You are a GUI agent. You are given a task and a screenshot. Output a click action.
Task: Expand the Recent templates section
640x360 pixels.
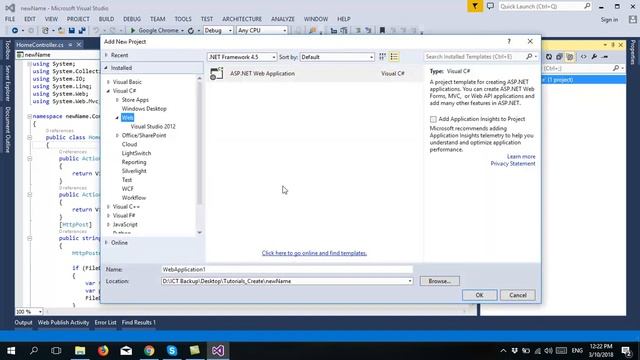107,55
